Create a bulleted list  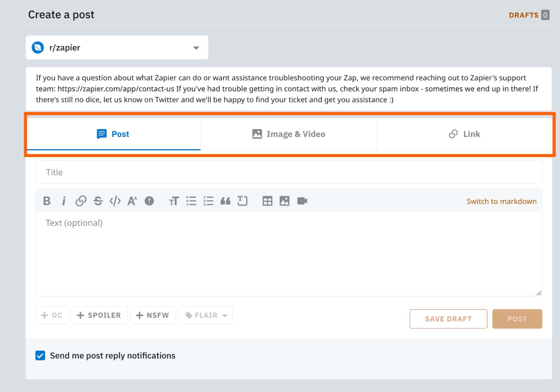[x=191, y=201]
